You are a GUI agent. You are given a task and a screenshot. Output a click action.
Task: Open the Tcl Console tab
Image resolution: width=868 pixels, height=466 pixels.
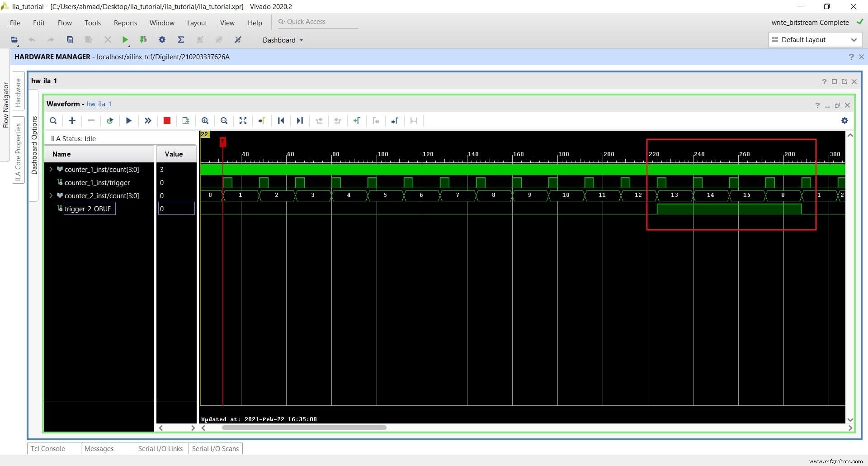47,448
